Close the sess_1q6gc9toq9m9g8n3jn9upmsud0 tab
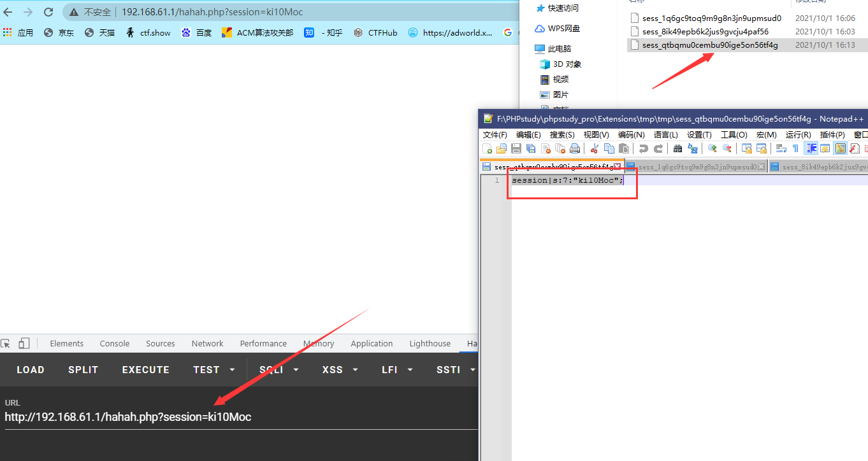 coord(762,167)
